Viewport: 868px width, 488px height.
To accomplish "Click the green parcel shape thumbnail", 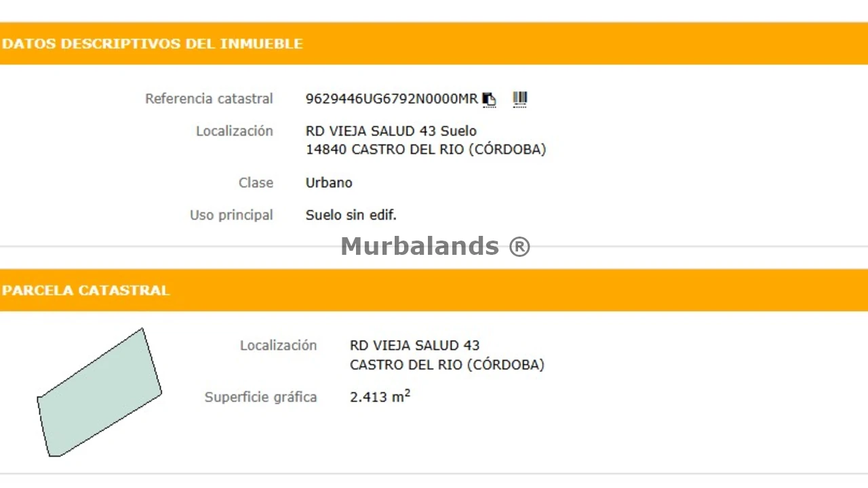I will click(x=99, y=394).
